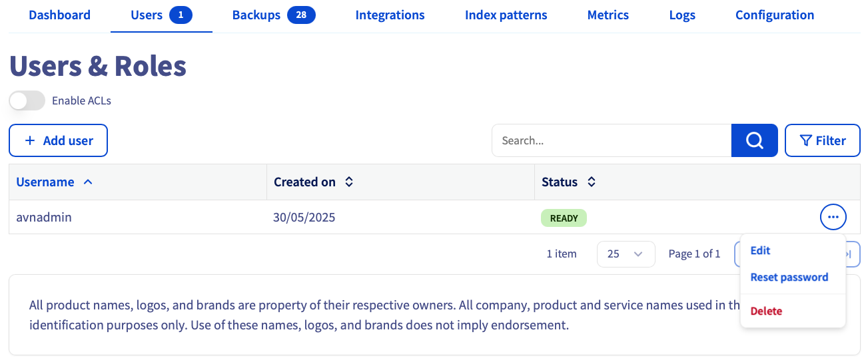The height and width of the screenshot is (362, 868).
Task: Click the magnifier search button
Action: tap(754, 140)
